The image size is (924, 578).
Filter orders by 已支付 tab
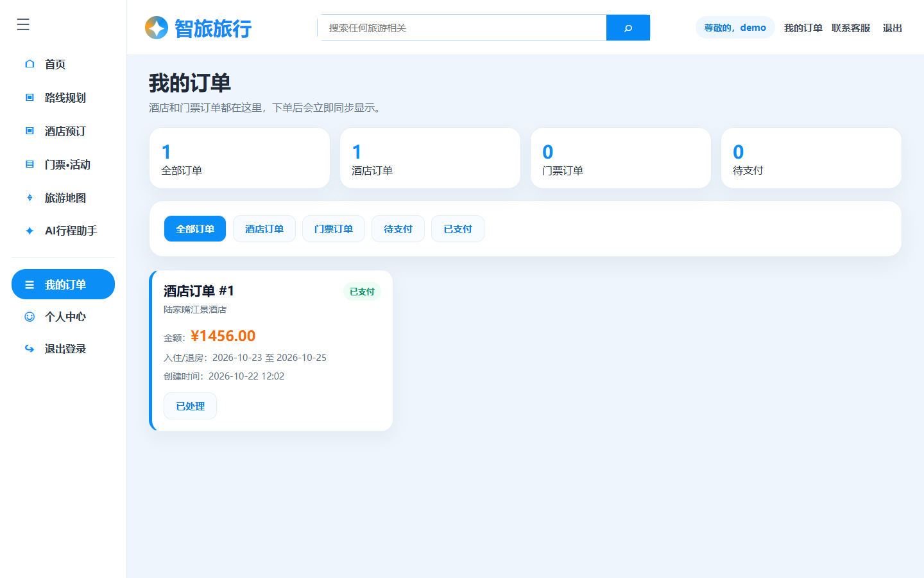click(458, 229)
